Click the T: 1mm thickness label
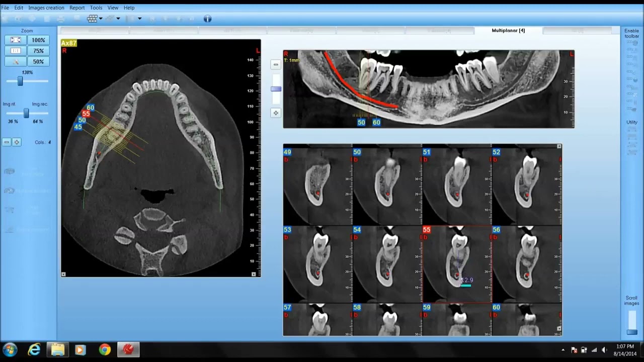The image size is (644, 362). pyautogui.click(x=292, y=60)
